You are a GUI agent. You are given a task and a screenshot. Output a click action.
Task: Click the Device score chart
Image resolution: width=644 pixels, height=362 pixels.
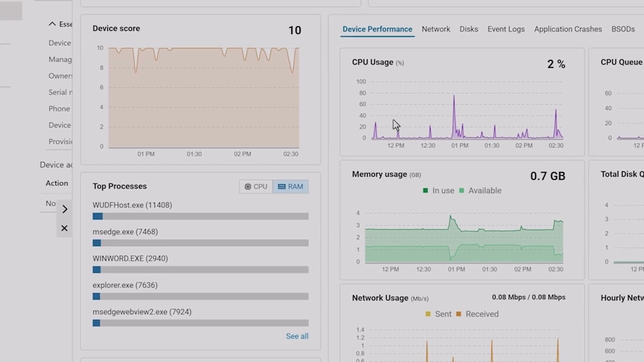tap(204, 98)
